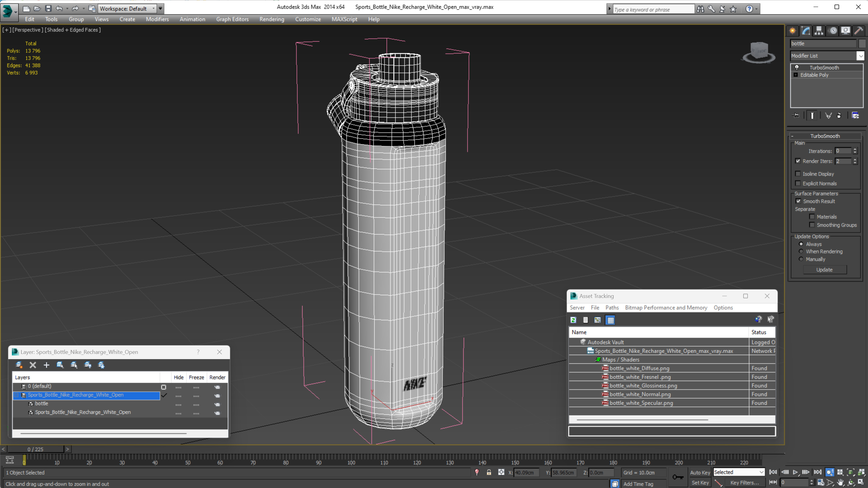Toggle TurboSmooth modifier lightbulb visibility
868x488 pixels.
pos(797,67)
